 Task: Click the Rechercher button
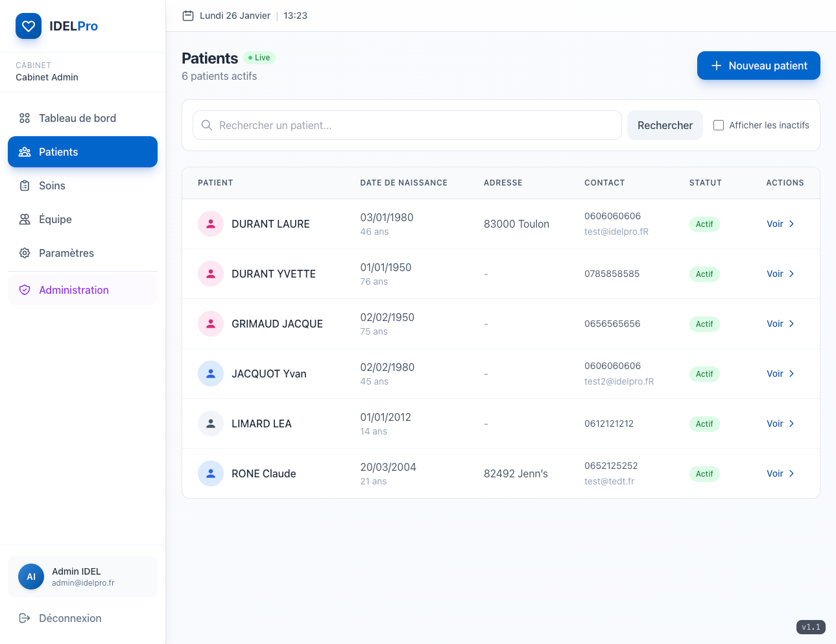tap(665, 125)
